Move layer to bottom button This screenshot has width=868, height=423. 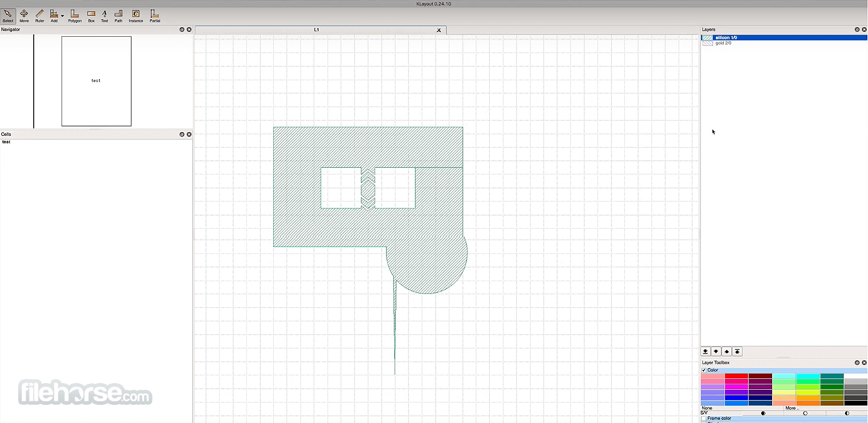pyautogui.click(x=705, y=352)
